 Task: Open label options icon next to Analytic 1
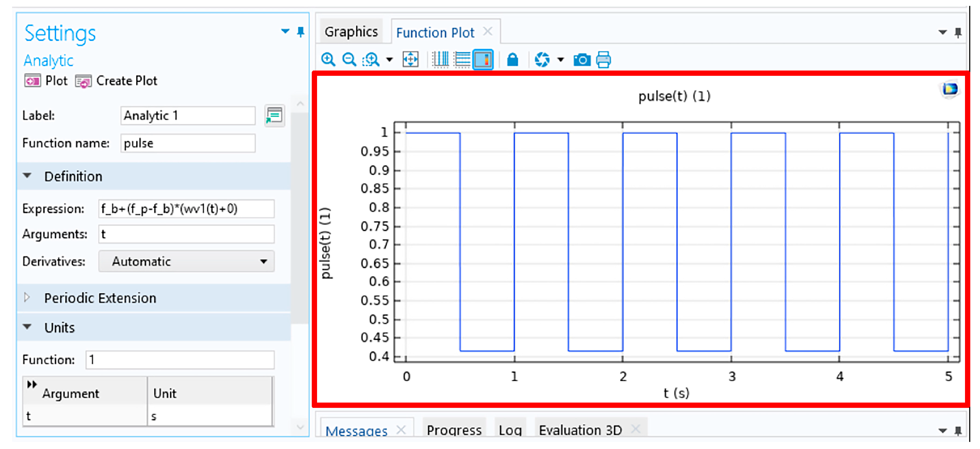pos(274,115)
